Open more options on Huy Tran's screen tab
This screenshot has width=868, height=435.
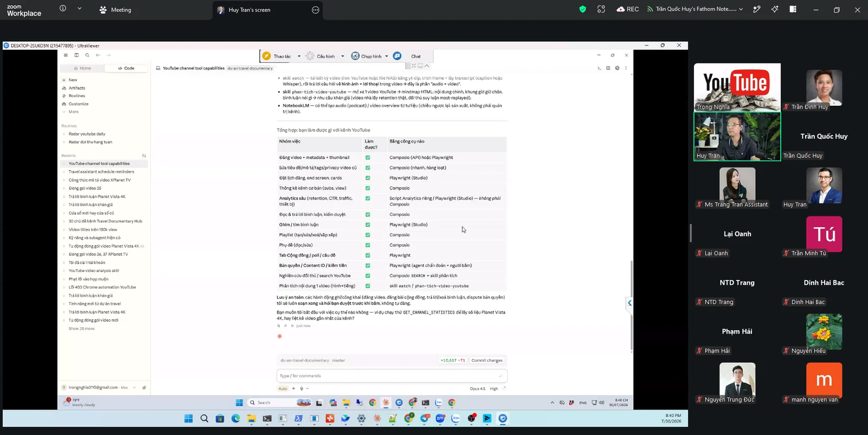316,10
